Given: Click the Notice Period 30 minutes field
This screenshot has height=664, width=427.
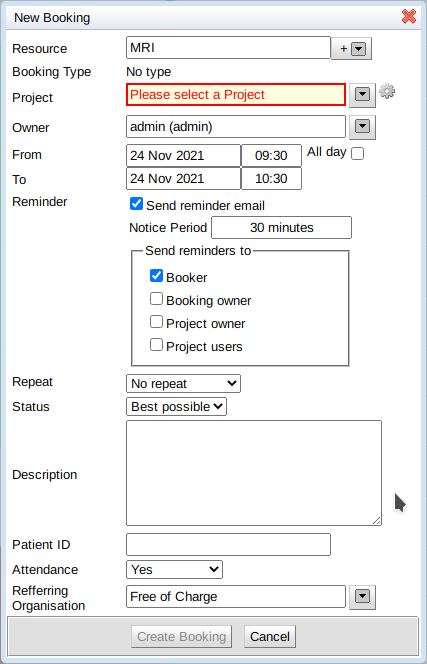Looking at the screenshot, I should point(281,228).
